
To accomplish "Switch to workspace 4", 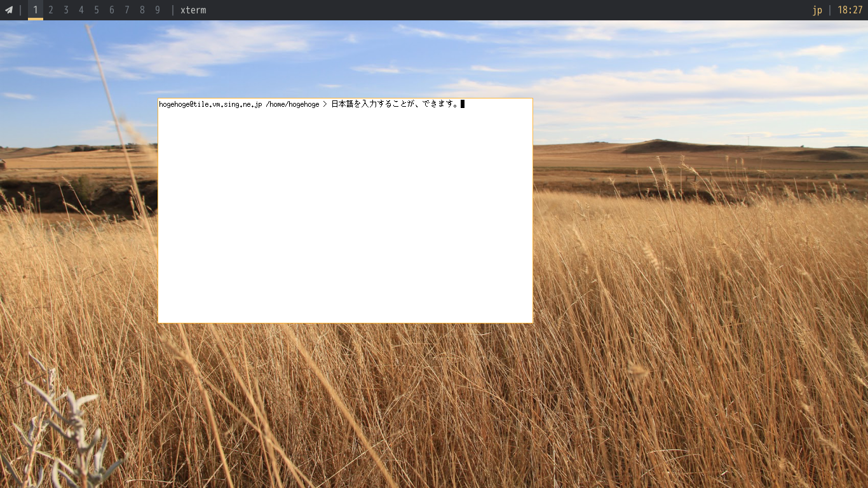I will (x=81, y=10).
